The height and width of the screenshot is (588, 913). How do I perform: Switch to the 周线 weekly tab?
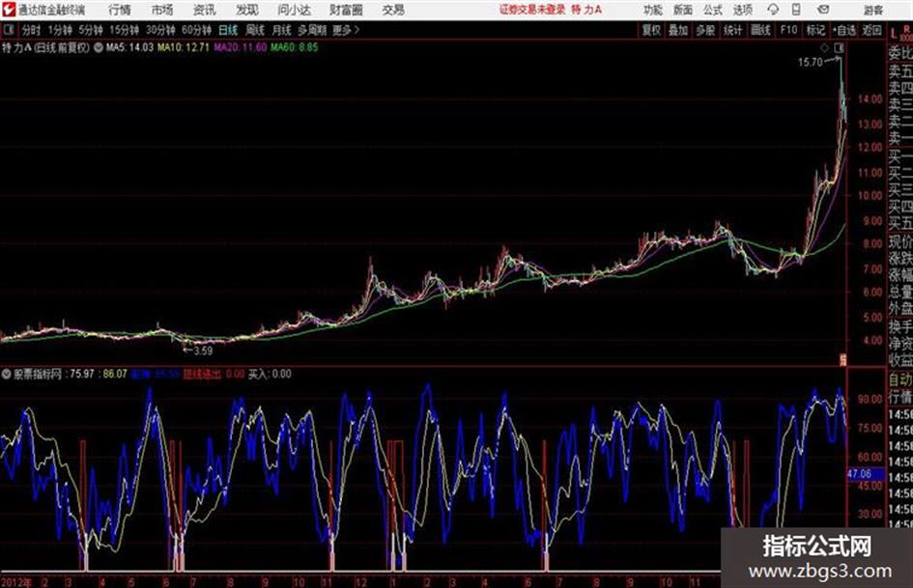[255, 30]
